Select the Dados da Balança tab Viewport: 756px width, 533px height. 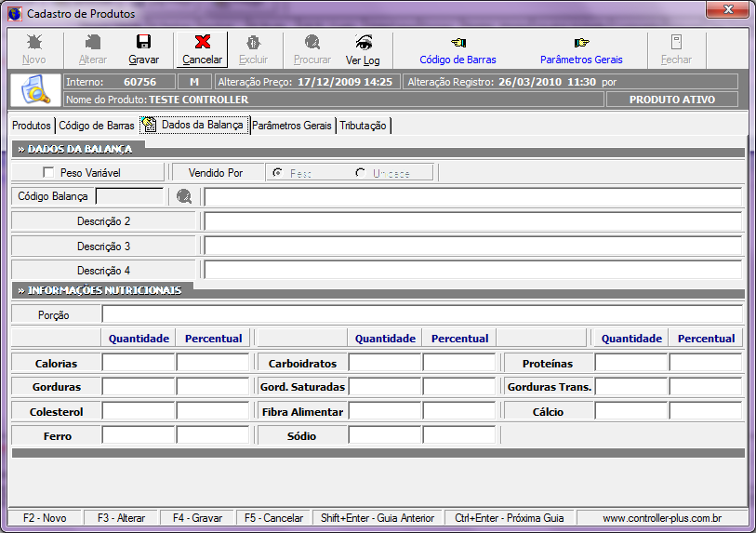point(194,125)
